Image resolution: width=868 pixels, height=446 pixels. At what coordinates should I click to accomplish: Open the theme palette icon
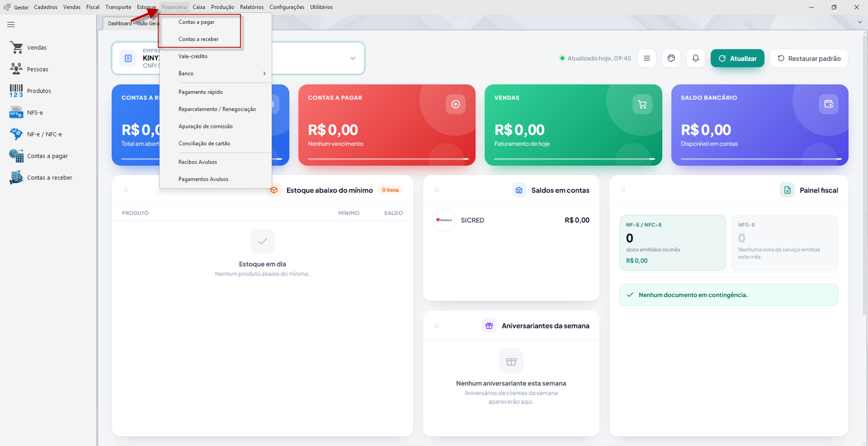click(x=671, y=58)
